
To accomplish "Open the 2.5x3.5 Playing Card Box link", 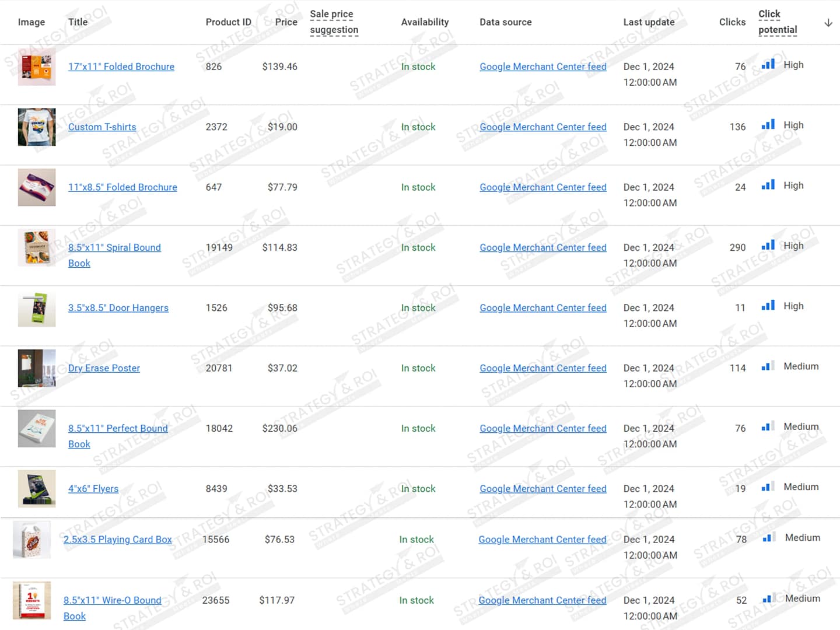I will tap(117, 540).
